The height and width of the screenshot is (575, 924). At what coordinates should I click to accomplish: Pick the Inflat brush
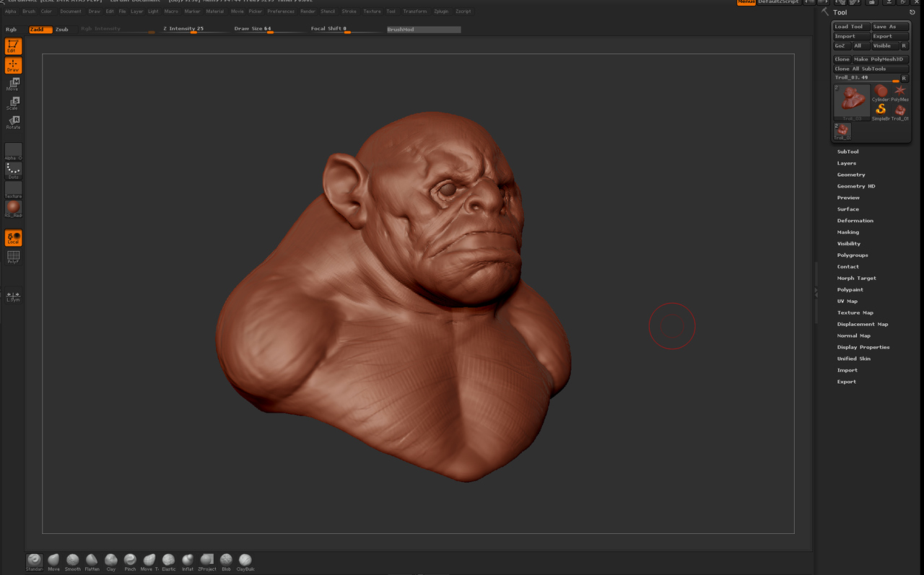point(188,561)
